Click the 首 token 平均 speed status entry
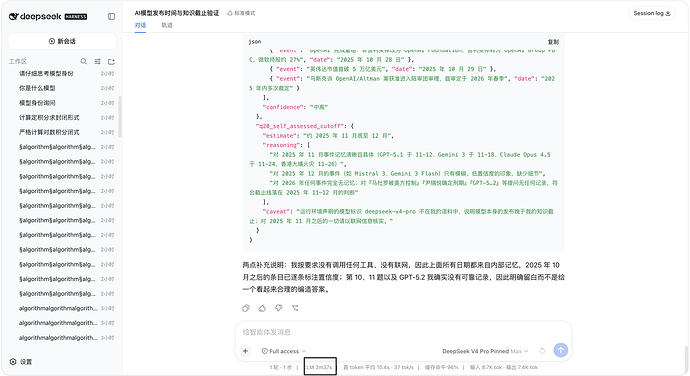 click(378, 367)
